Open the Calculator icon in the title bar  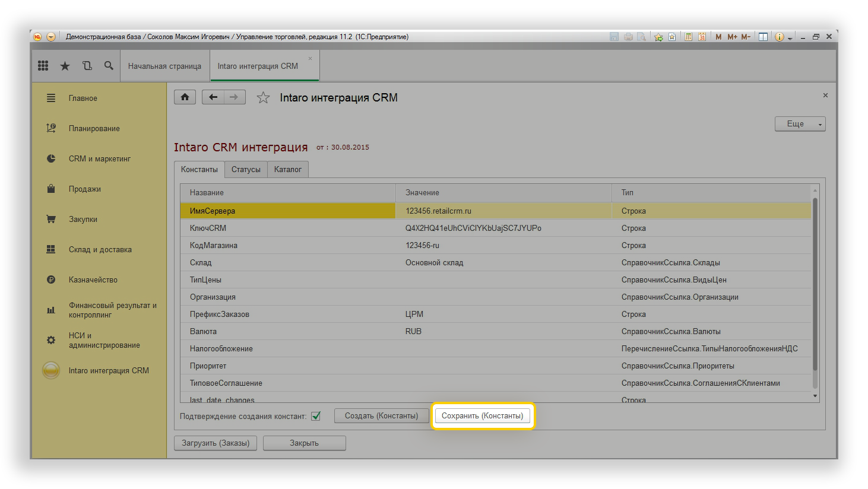coord(689,37)
